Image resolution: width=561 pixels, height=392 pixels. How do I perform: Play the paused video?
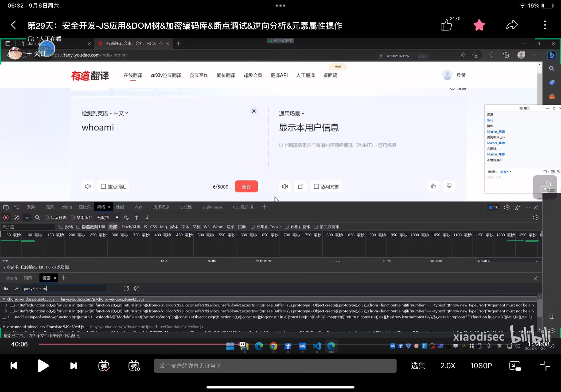click(43, 366)
